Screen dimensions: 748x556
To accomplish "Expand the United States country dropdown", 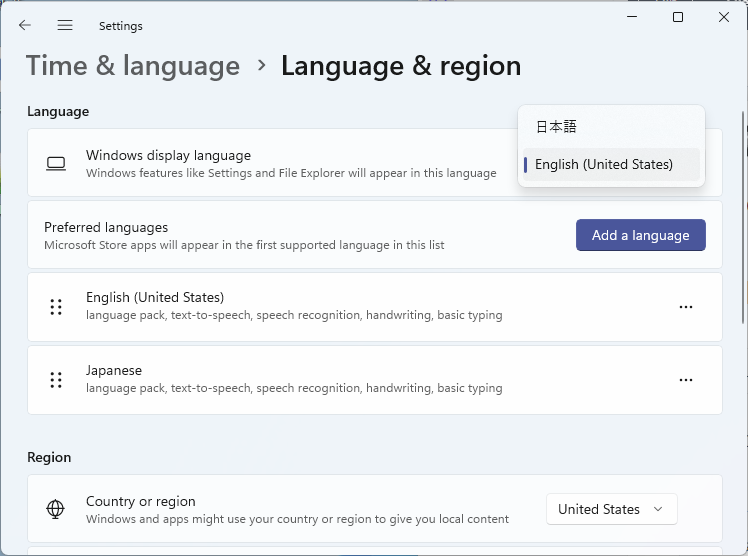I will click(x=611, y=509).
